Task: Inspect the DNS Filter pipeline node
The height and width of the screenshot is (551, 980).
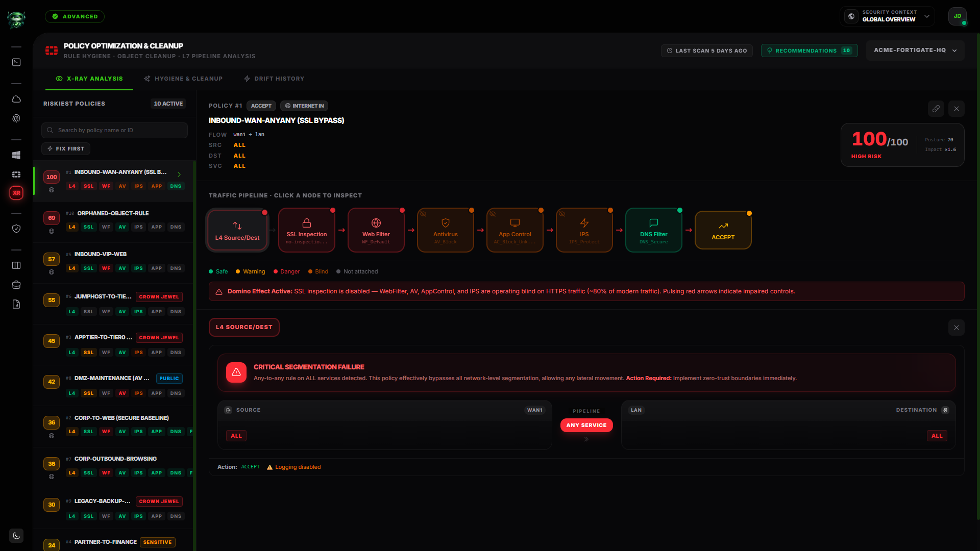Action: (654, 230)
